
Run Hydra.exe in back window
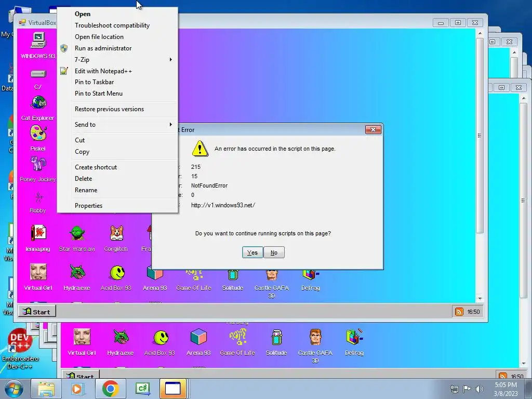121,337
